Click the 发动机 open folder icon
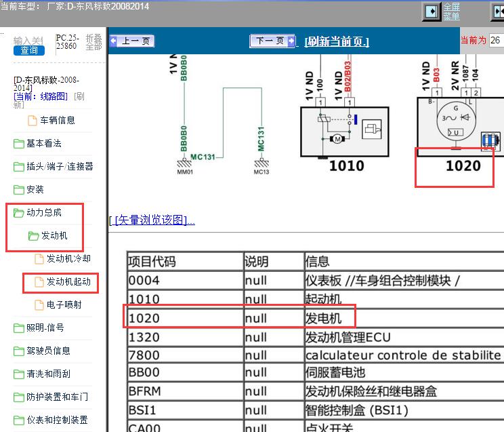This screenshot has width=504, height=432. [33, 236]
